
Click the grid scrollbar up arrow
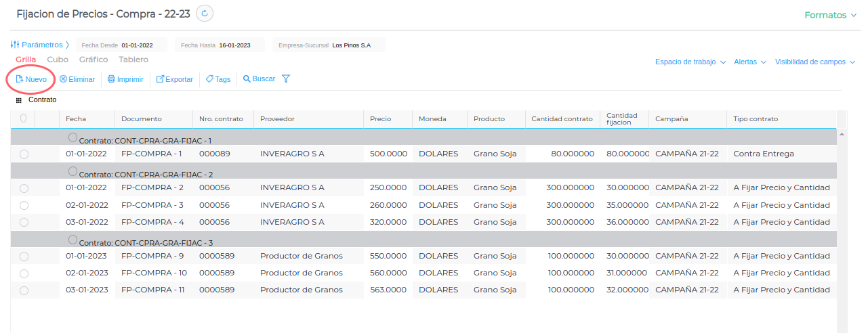click(x=842, y=135)
